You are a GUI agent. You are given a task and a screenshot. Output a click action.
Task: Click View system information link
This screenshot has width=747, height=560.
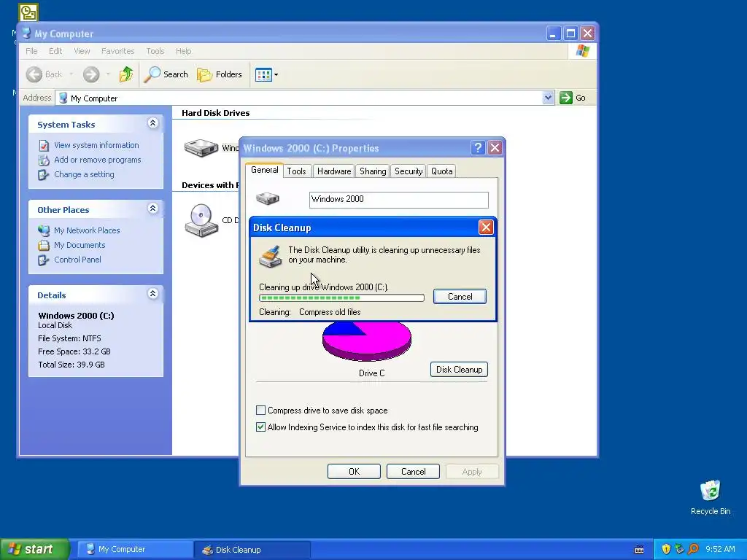tap(96, 145)
